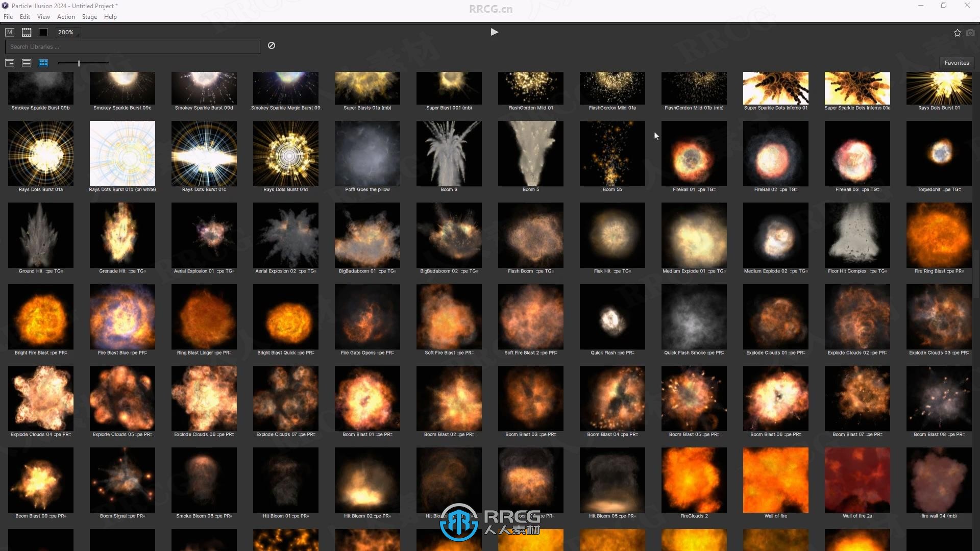
Task: Select the Boom 3 emitter thumbnail
Action: coord(449,154)
